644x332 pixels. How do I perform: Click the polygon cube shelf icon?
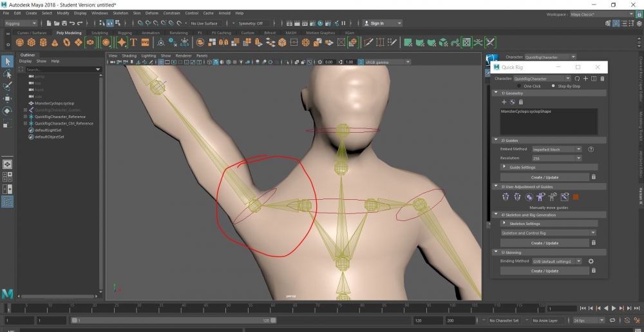[32, 43]
